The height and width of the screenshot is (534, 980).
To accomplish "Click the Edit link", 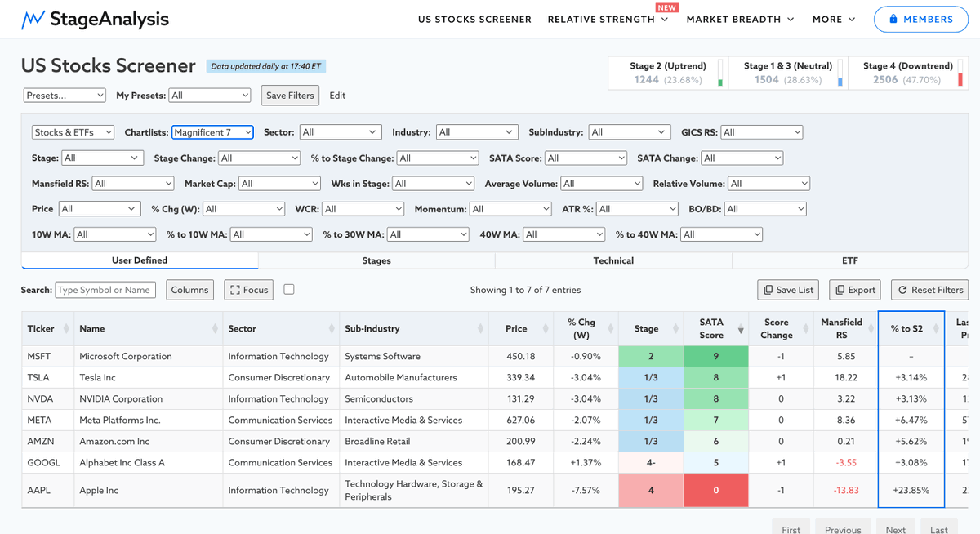I will pyautogui.click(x=337, y=96).
